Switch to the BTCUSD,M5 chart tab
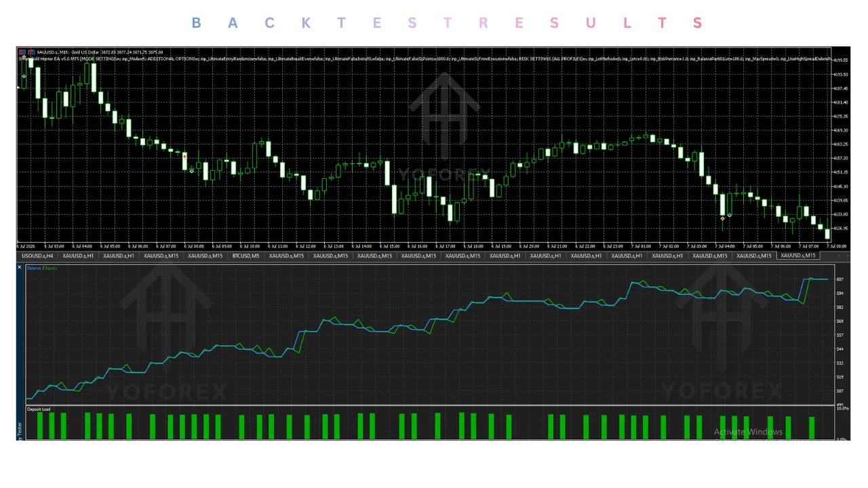This screenshot has width=868, height=488. click(x=245, y=256)
